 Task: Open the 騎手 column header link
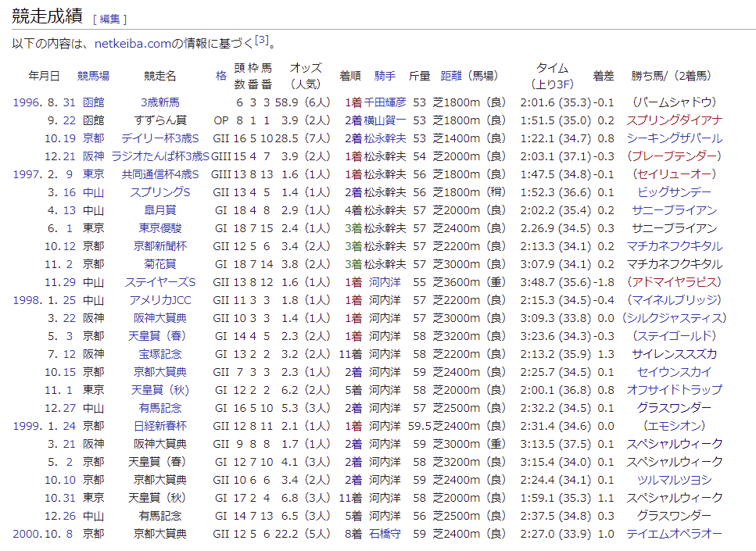click(x=385, y=76)
